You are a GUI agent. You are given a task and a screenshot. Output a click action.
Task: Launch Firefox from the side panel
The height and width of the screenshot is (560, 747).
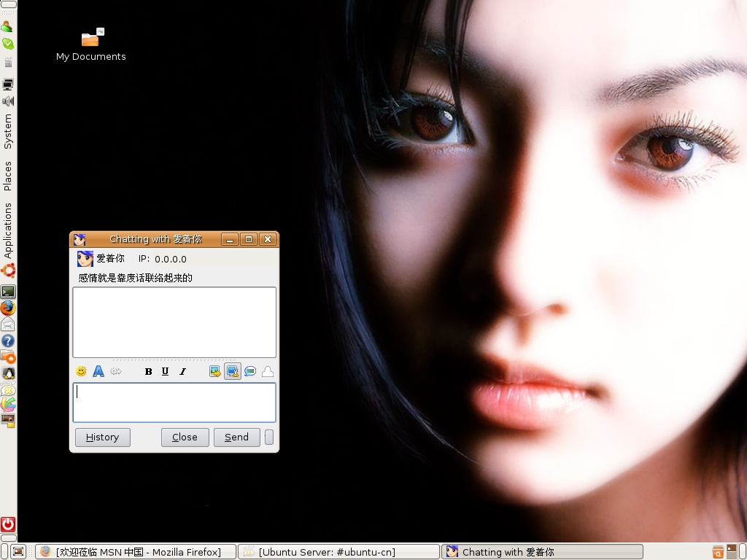pyautogui.click(x=8, y=308)
